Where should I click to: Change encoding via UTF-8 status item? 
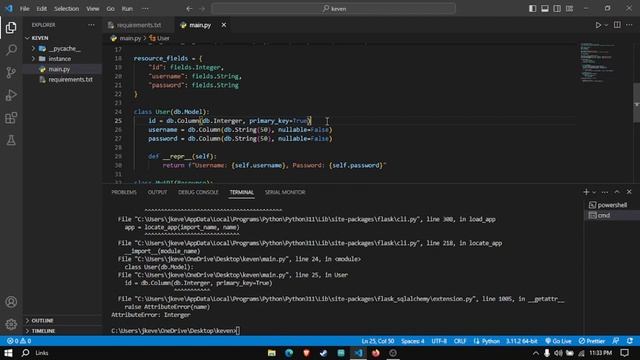(x=439, y=341)
